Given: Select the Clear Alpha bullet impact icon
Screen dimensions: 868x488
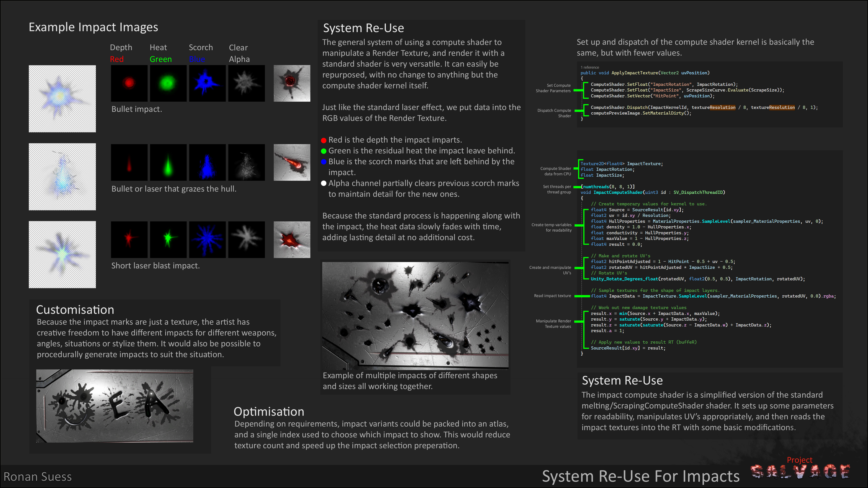Looking at the screenshot, I should click(x=246, y=83).
